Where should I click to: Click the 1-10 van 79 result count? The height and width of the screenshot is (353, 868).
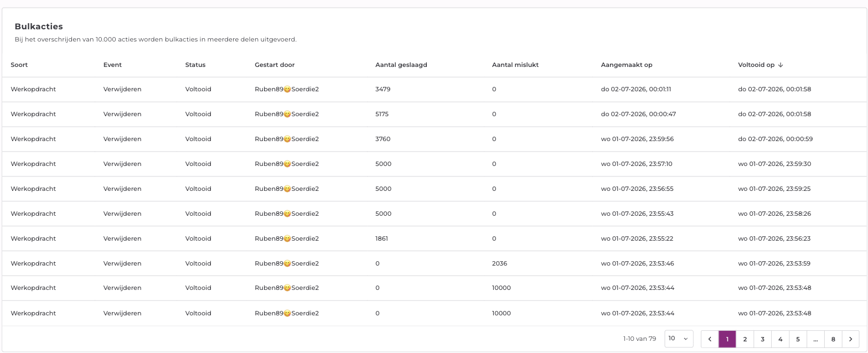coord(639,339)
